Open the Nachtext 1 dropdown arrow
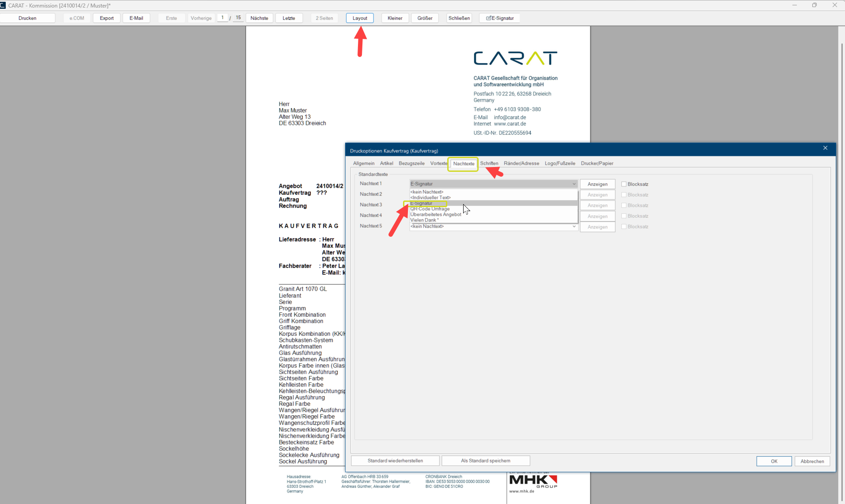 (x=574, y=184)
